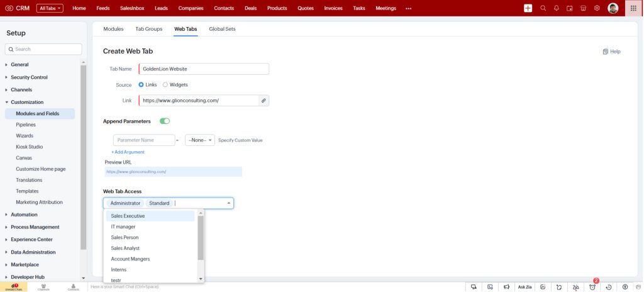
Task: Select the Widgets source radio button
Action: coord(165,84)
